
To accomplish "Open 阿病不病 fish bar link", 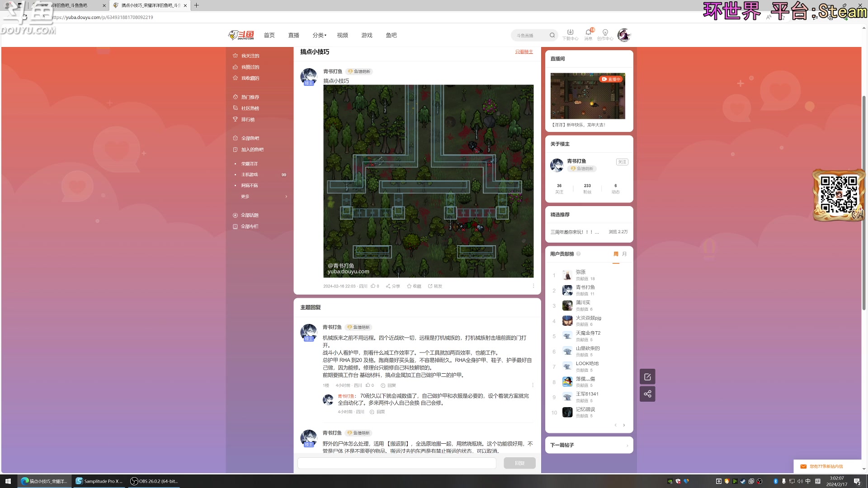I will [x=250, y=185].
